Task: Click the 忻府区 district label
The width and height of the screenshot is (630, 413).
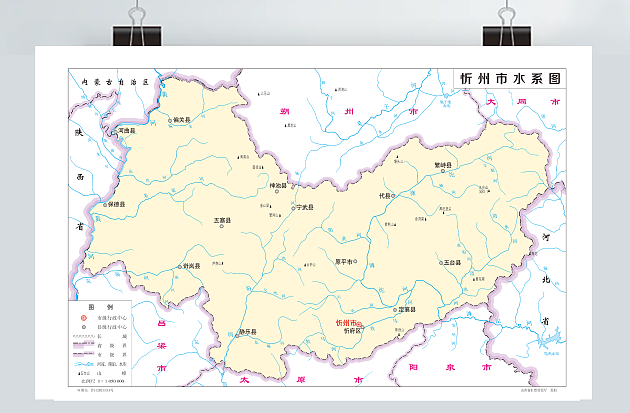Action: click(x=352, y=331)
